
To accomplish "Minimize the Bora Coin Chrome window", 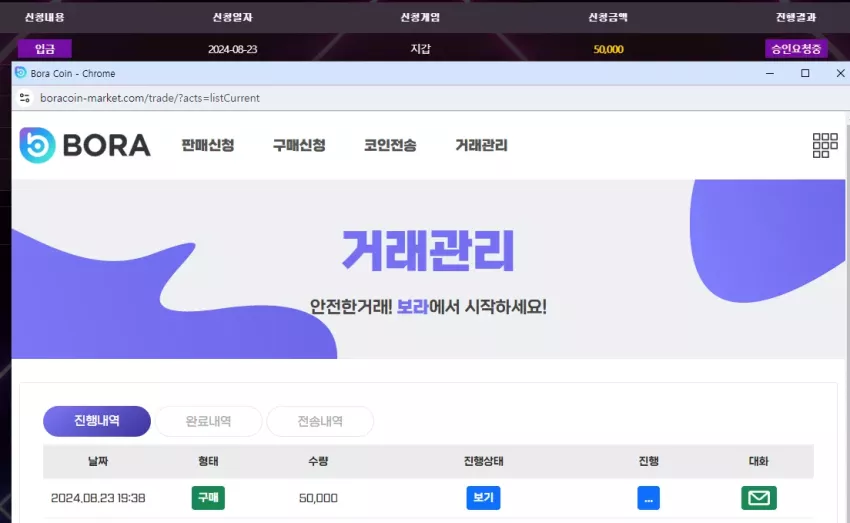I will (x=770, y=73).
